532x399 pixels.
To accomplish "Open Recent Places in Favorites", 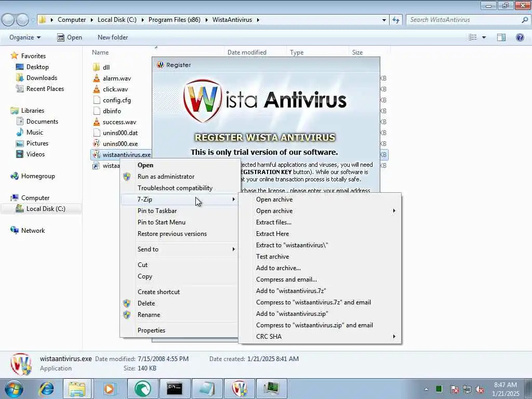I will pyautogui.click(x=45, y=88).
